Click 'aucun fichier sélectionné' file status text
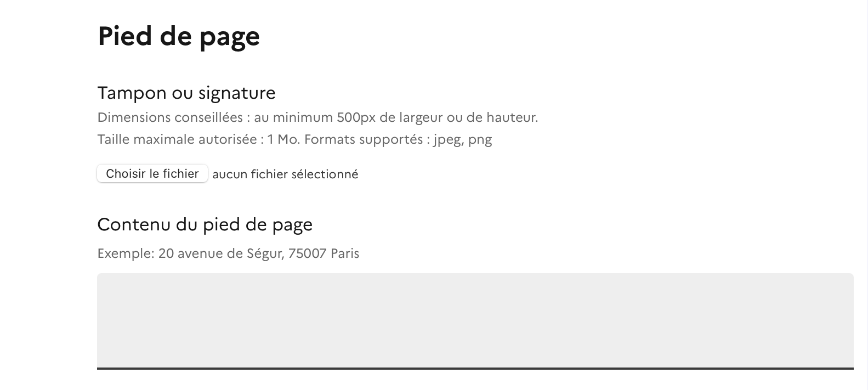This screenshot has height=390, width=868. tap(285, 174)
